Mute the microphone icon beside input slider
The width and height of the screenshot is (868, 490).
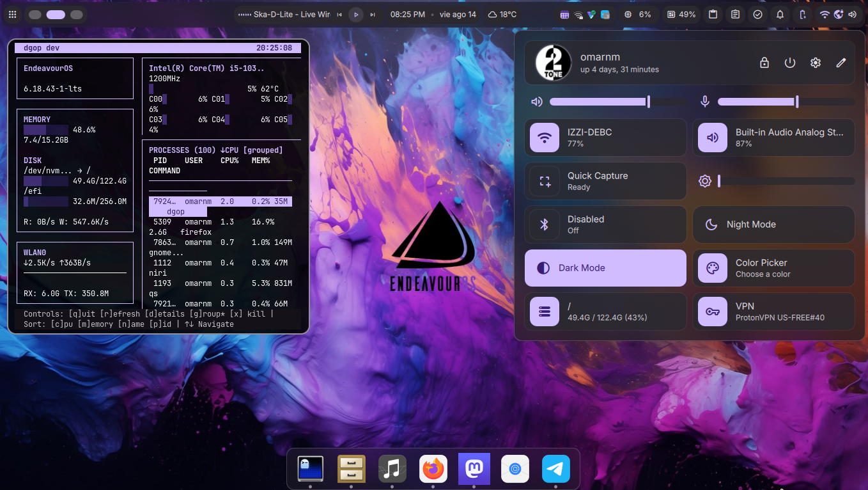[x=705, y=102]
